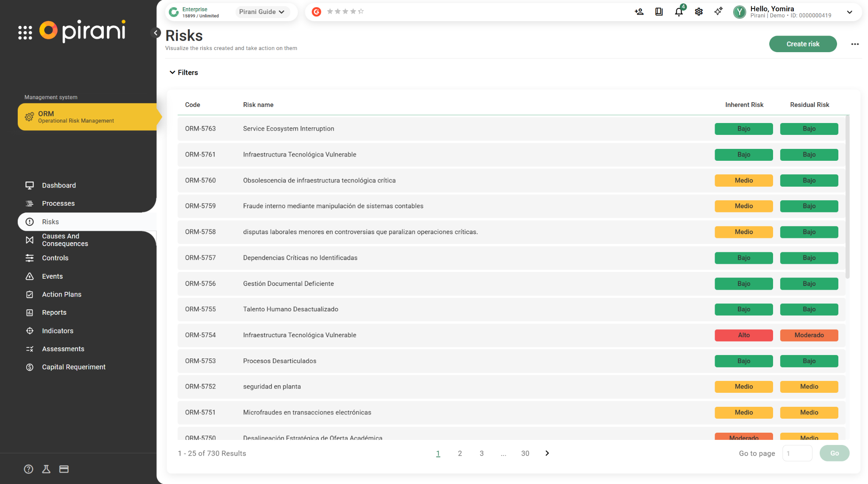Open the lab flask icon
The image size is (868, 484).
[46, 469]
